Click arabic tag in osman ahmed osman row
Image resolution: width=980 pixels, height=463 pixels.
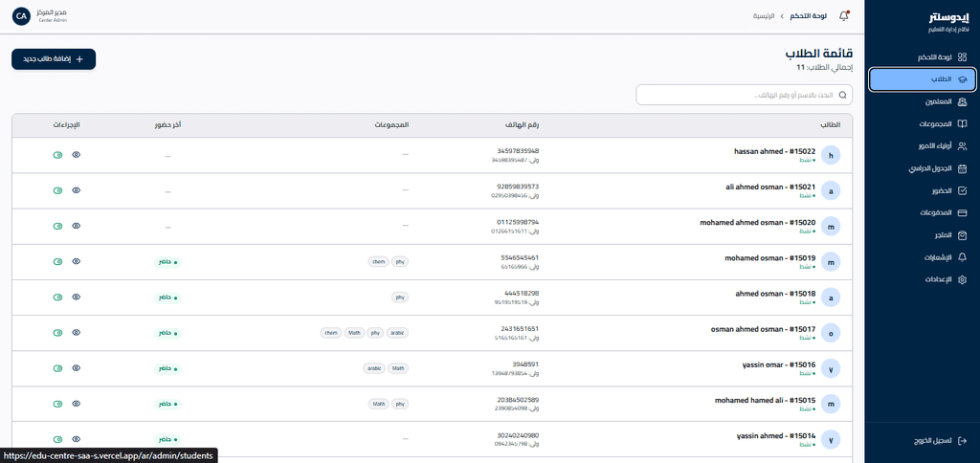click(x=397, y=333)
